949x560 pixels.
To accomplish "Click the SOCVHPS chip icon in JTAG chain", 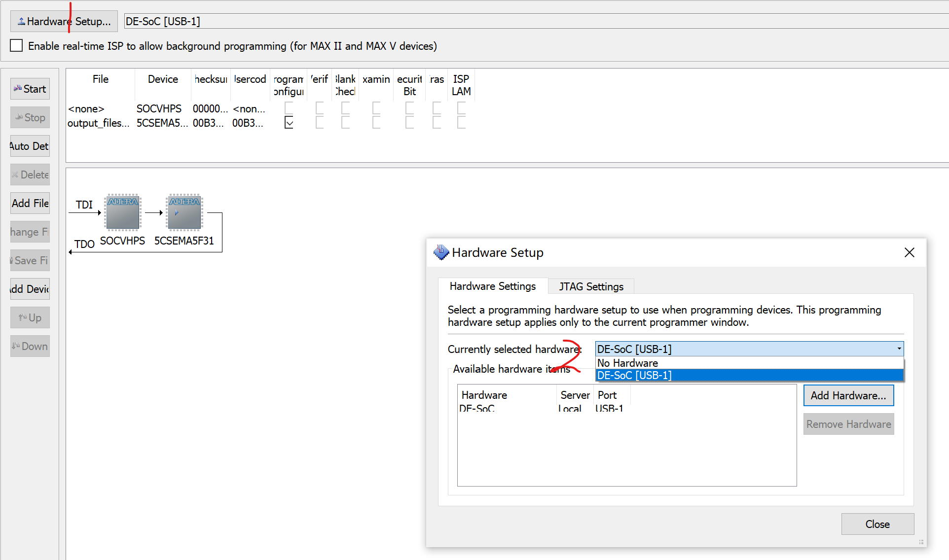I will (x=123, y=212).
